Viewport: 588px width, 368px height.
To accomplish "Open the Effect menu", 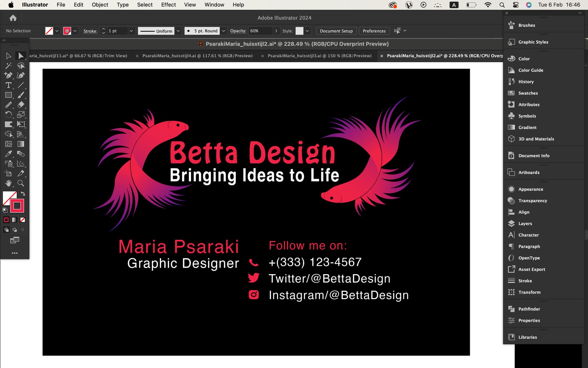I will (x=168, y=5).
